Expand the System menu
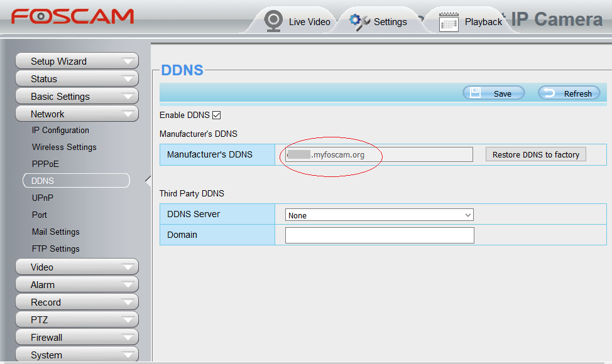The width and height of the screenshot is (612, 364). [x=77, y=355]
